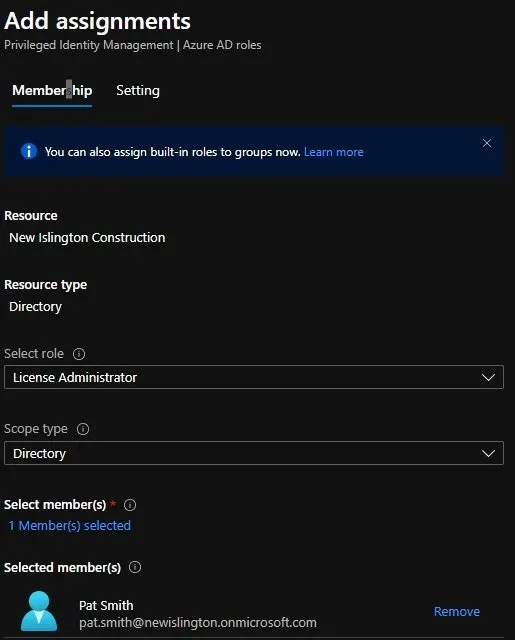
Task: Open the Setting tab
Action: (x=138, y=90)
